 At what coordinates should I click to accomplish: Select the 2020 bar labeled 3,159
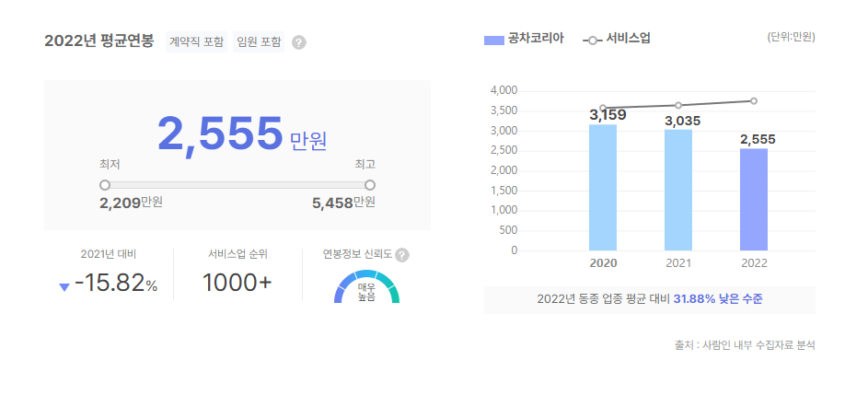pyautogui.click(x=603, y=187)
